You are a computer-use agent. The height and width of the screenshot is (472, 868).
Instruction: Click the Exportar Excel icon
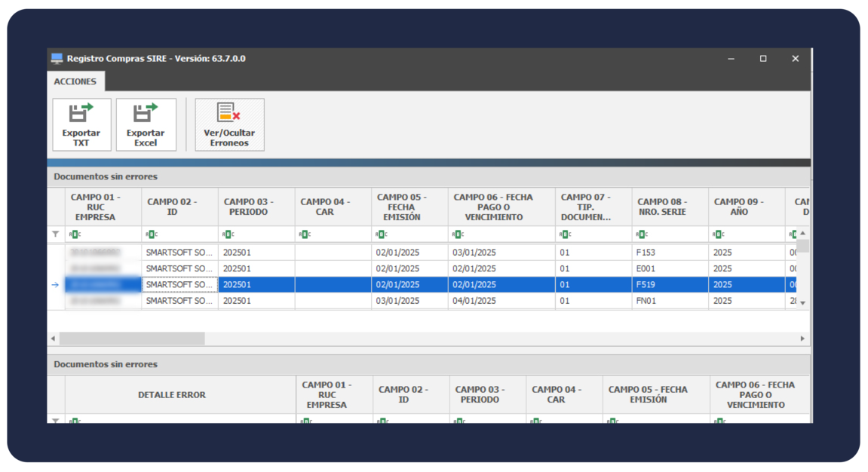pyautogui.click(x=146, y=114)
